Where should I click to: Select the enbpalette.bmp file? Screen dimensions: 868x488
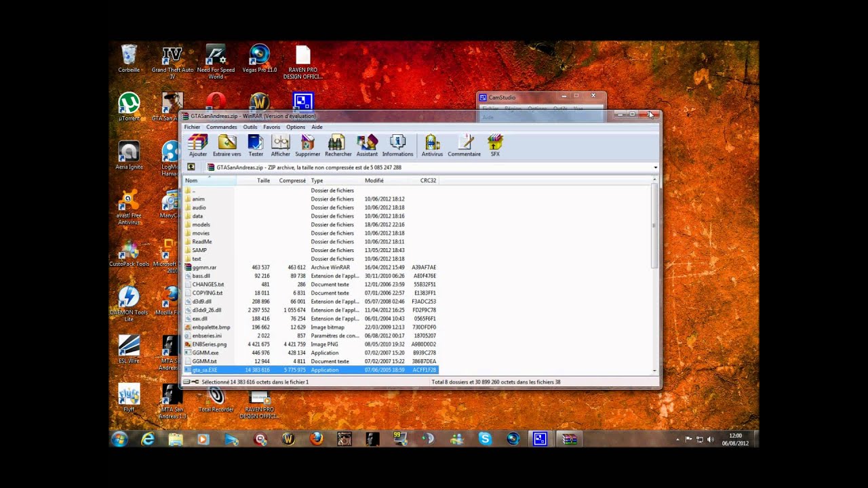click(311, 327)
